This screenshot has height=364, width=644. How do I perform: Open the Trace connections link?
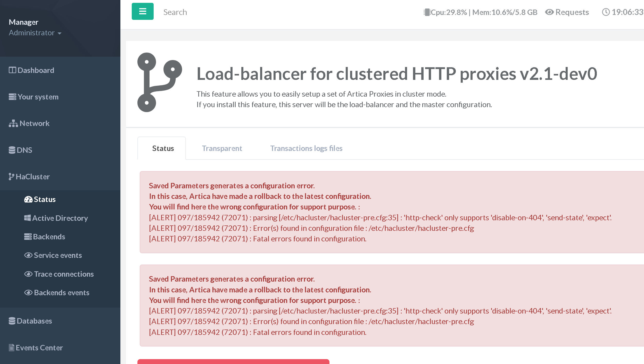coord(64,274)
